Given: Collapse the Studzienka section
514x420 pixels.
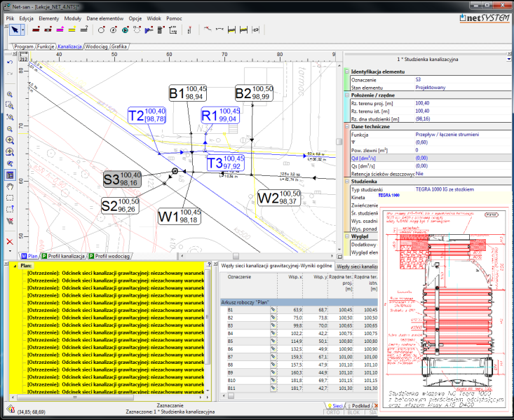Looking at the screenshot, I should [x=347, y=182].
